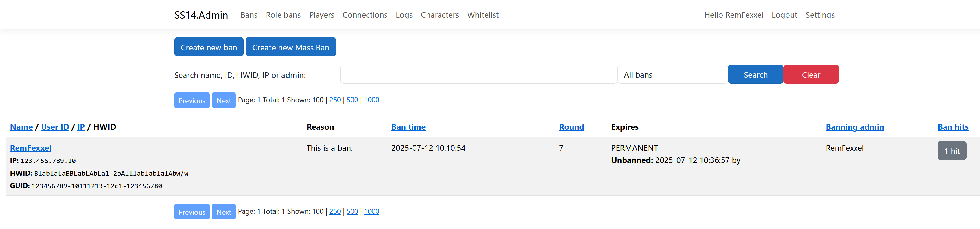Click Create new Mass Ban button
980x229 pixels.
(290, 47)
